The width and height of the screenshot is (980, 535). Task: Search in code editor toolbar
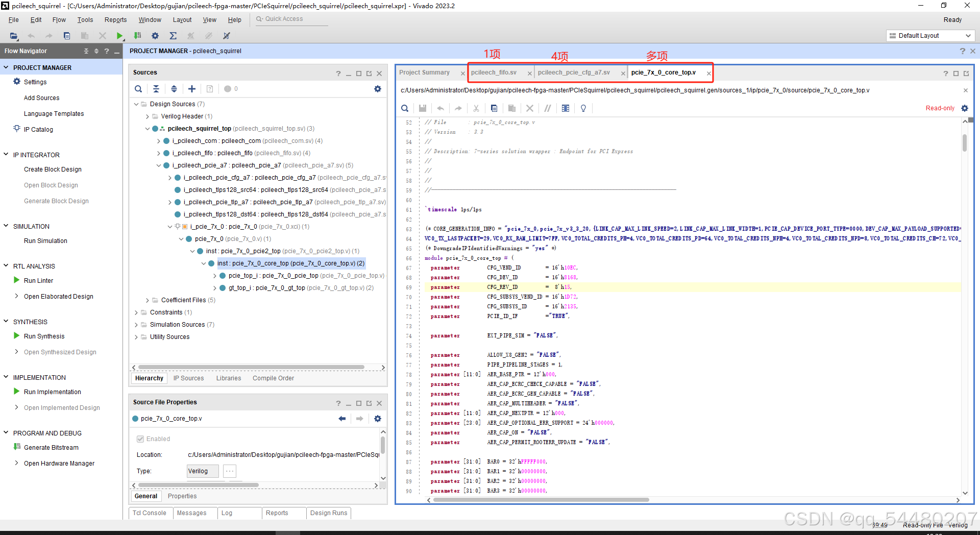(405, 108)
